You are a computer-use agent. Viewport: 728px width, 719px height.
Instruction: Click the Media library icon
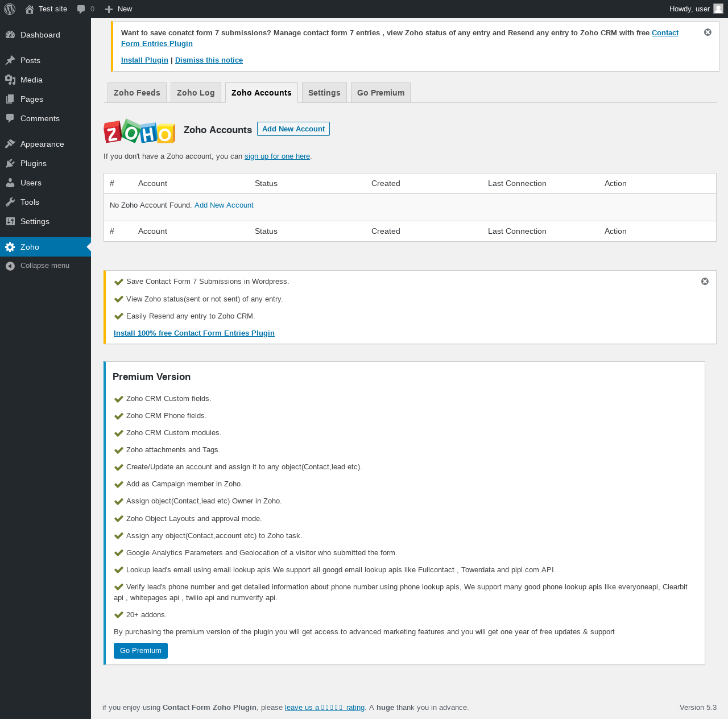10,80
